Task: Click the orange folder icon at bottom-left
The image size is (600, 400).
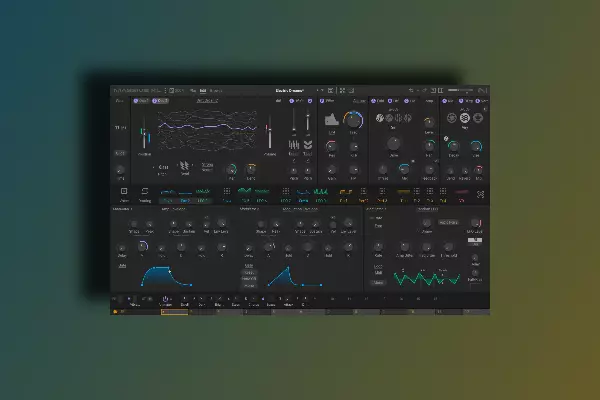Action: pyautogui.click(x=115, y=312)
